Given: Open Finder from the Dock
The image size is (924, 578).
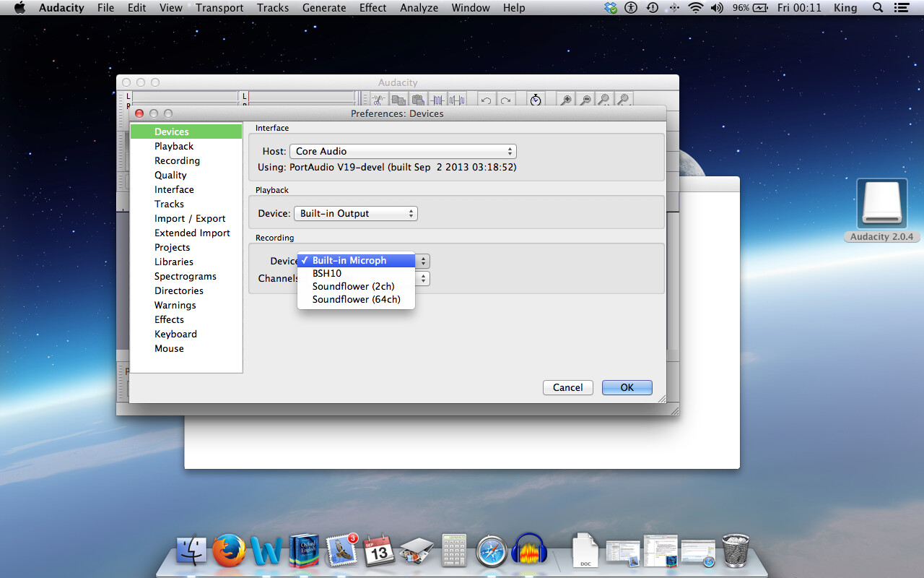Looking at the screenshot, I should pos(191,551).
